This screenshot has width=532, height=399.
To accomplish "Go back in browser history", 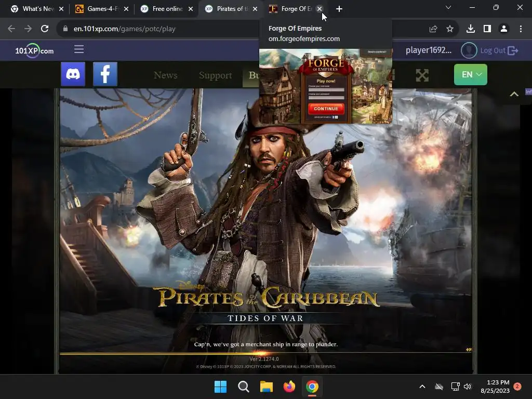I will click(11, 29).
